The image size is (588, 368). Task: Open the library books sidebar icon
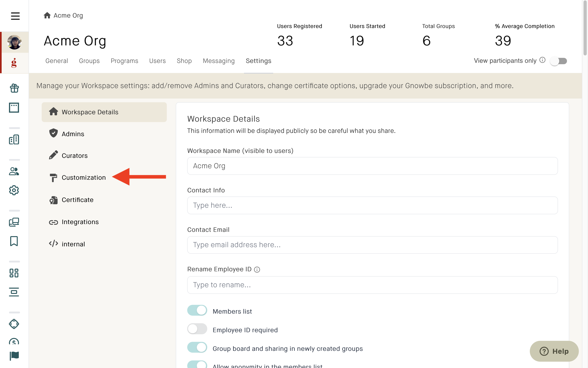coord(14,222)
